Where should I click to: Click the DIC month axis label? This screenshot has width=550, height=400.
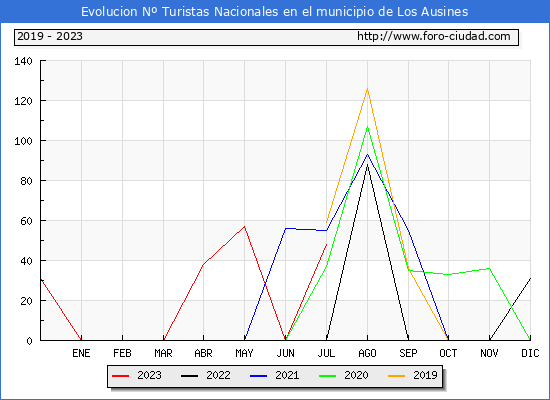pos(530,353)
